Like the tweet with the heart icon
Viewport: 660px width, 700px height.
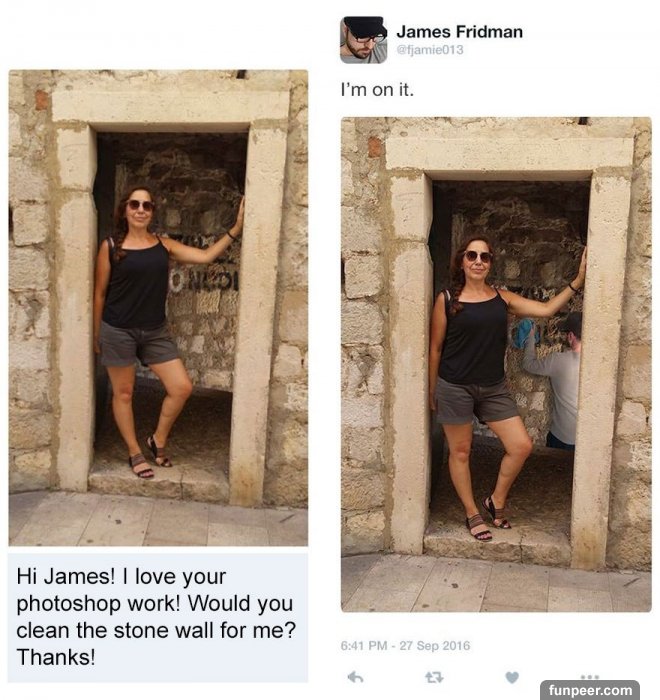[x=512, y=677]
